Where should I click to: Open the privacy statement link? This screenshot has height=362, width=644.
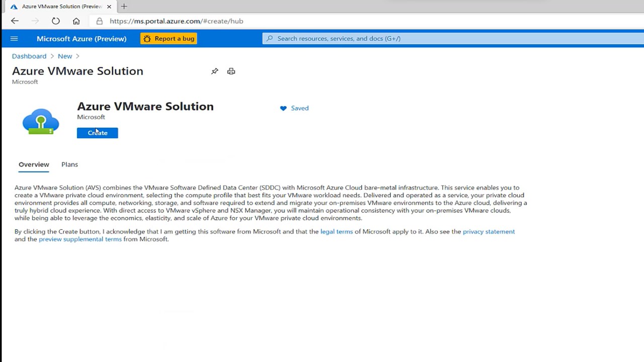489,231
